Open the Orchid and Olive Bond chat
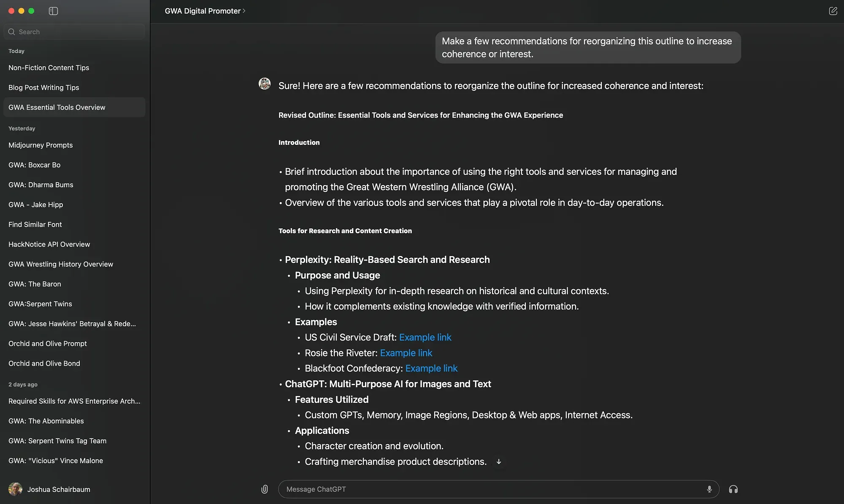Image resolution: width=844 pixels, height=504 pixels. point(74,363)
